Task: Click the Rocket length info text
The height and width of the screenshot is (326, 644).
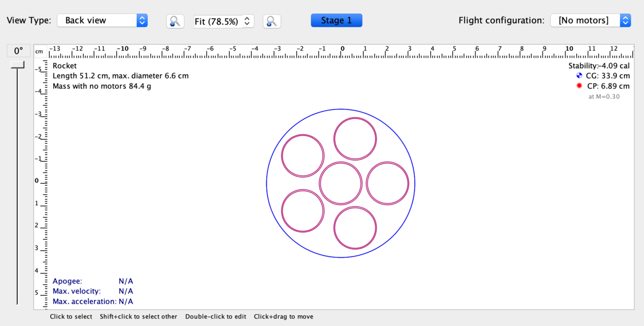Action: tap(120, 76)
